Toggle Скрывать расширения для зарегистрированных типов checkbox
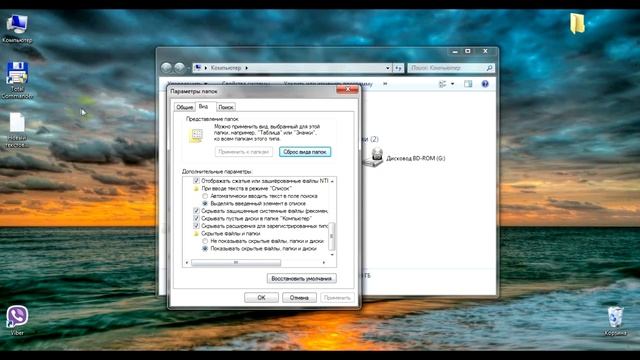This screenshot has width=640, height=360. pyautogui.click(x=196, y=226)
